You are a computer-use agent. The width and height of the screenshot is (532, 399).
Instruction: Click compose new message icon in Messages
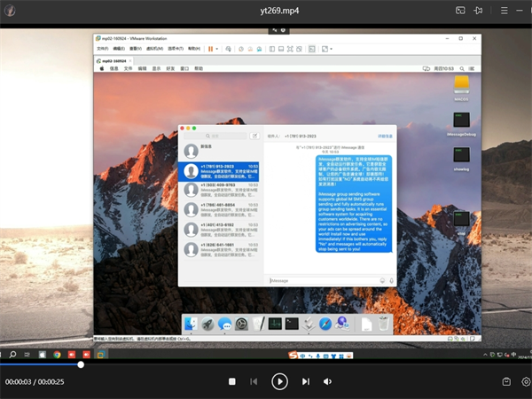tap(254, 137)
